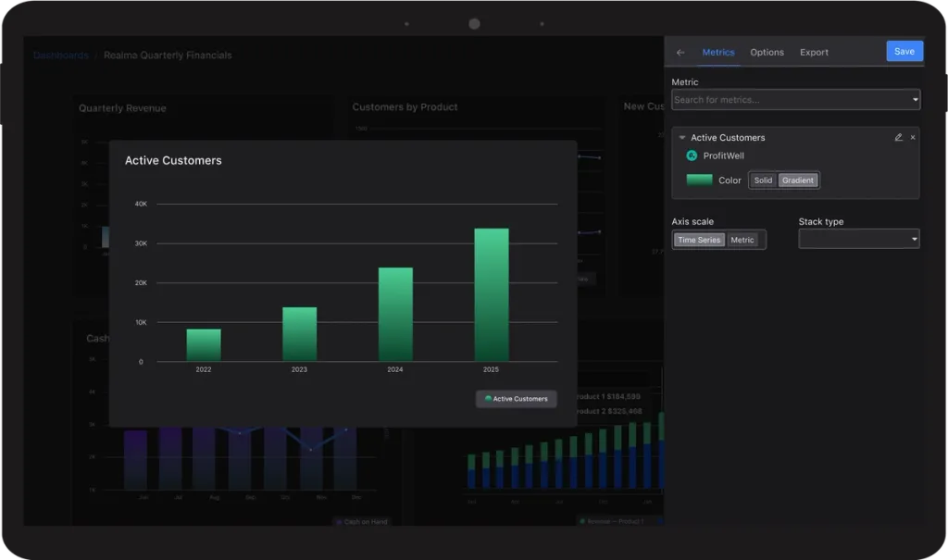Select Gradient color style
The width and height of the screenshot is (948, 560).
pos(797,180)
